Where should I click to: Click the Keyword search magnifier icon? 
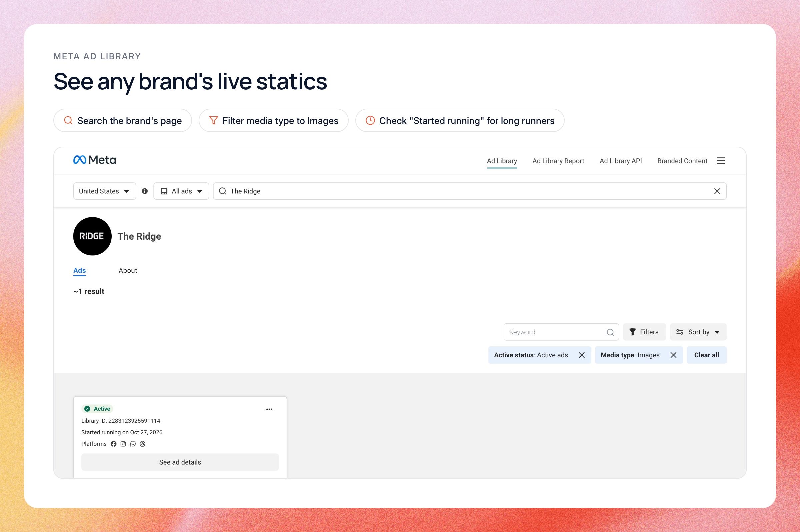610,332
